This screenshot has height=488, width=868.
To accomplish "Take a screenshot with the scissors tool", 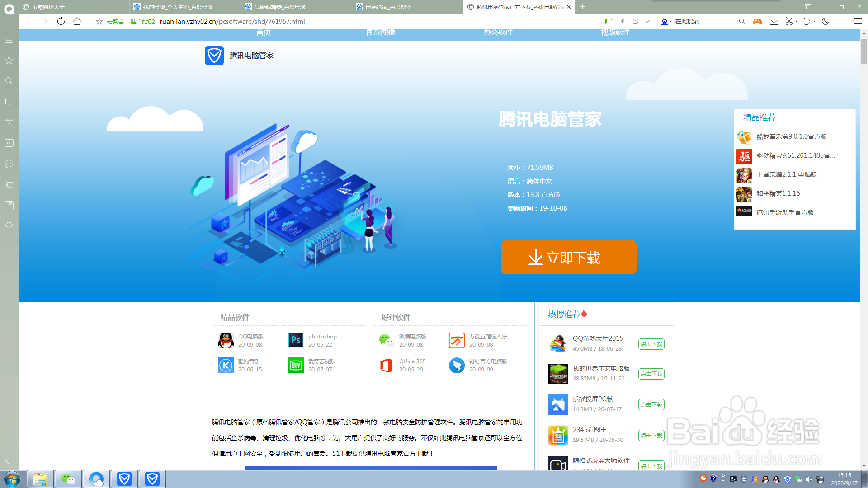I will 788,21.
